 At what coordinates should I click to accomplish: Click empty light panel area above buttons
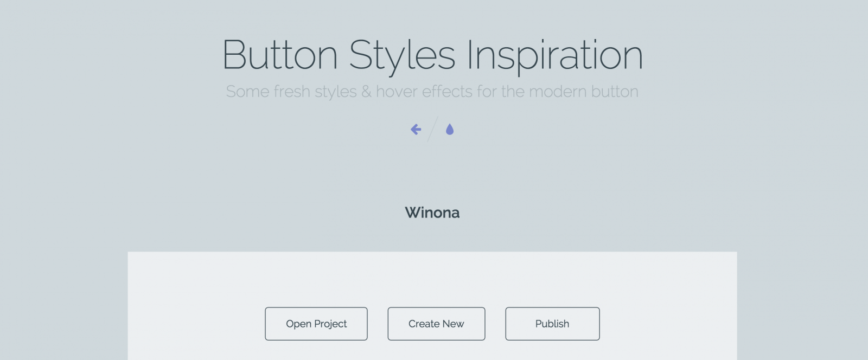pyautogui.click(x=432, y=277)
